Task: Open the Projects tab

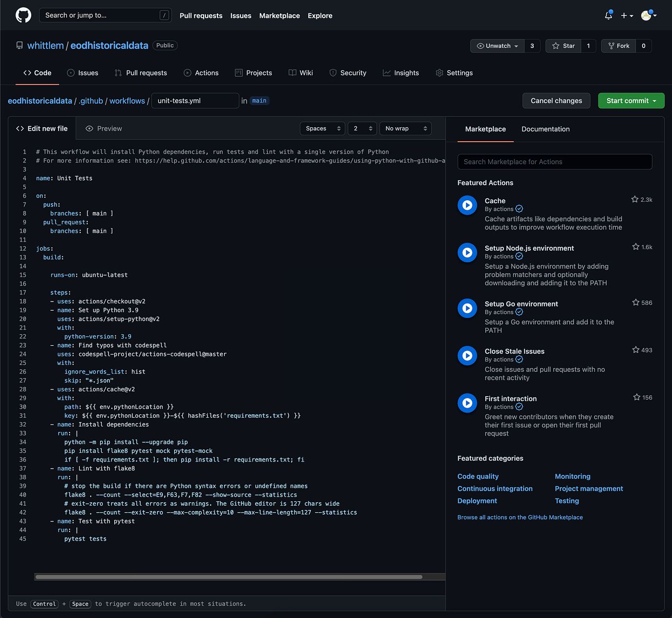Action: [x=253, y=73]
